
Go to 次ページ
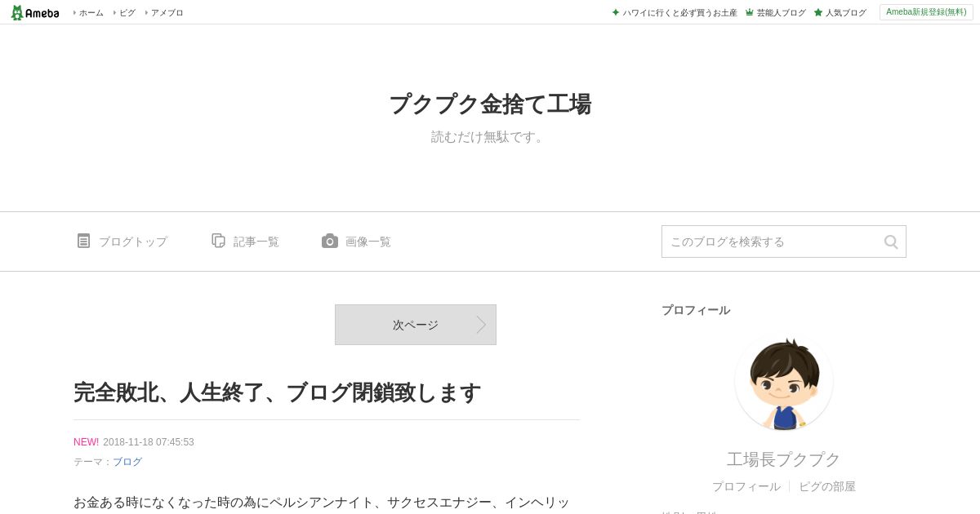[416, 325]
